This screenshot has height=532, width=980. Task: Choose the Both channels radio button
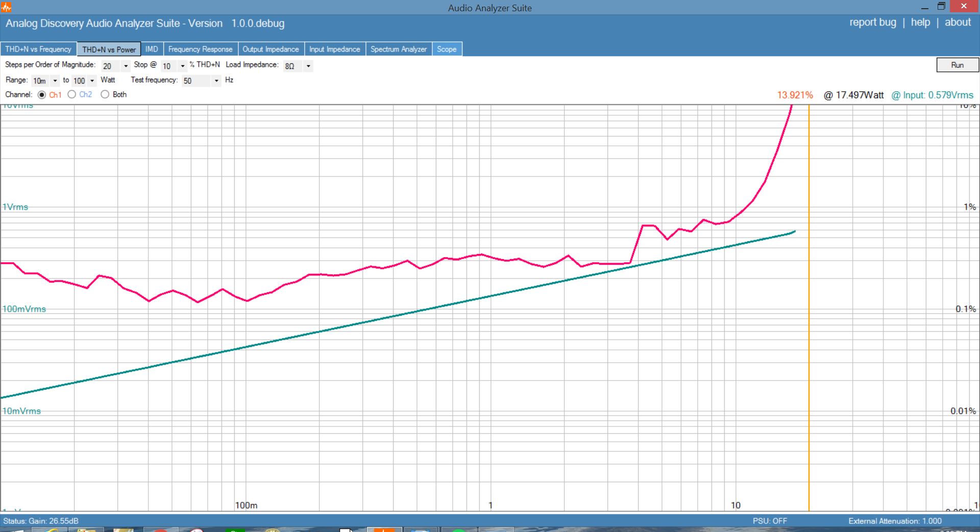point(105,94)
